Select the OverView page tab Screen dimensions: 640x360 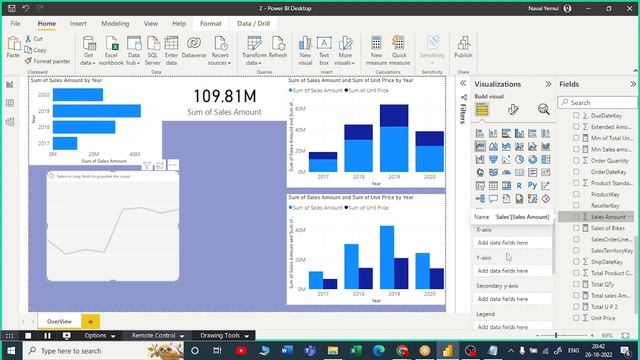click(59, 322)
